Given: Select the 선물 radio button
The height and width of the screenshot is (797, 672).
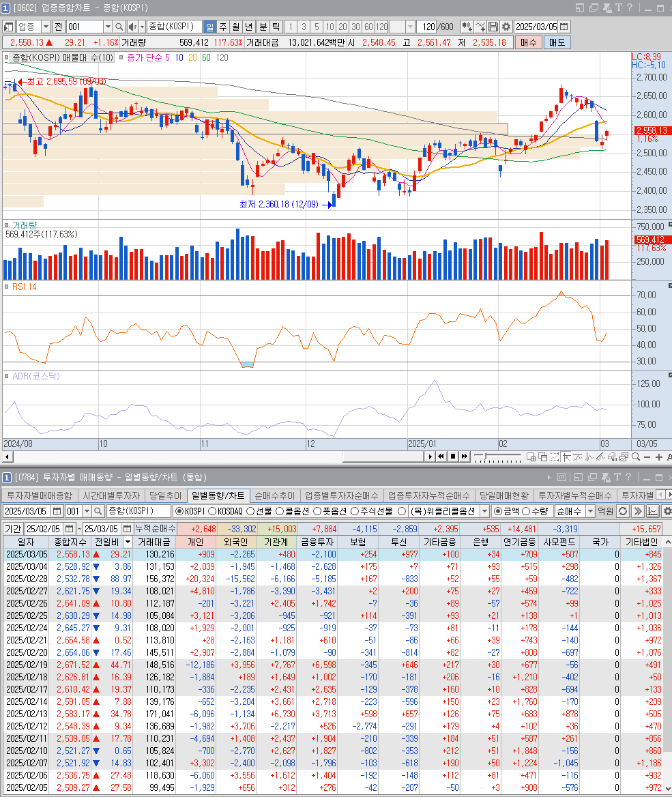Looking at the screenshot, I should (250, 511).
